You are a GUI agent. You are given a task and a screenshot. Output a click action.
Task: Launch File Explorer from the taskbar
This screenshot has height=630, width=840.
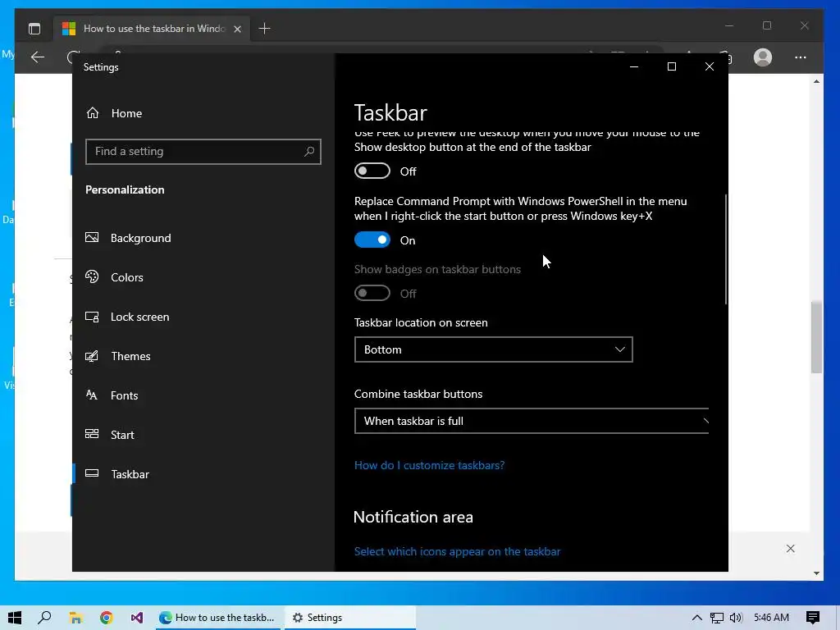click(75, 618)
